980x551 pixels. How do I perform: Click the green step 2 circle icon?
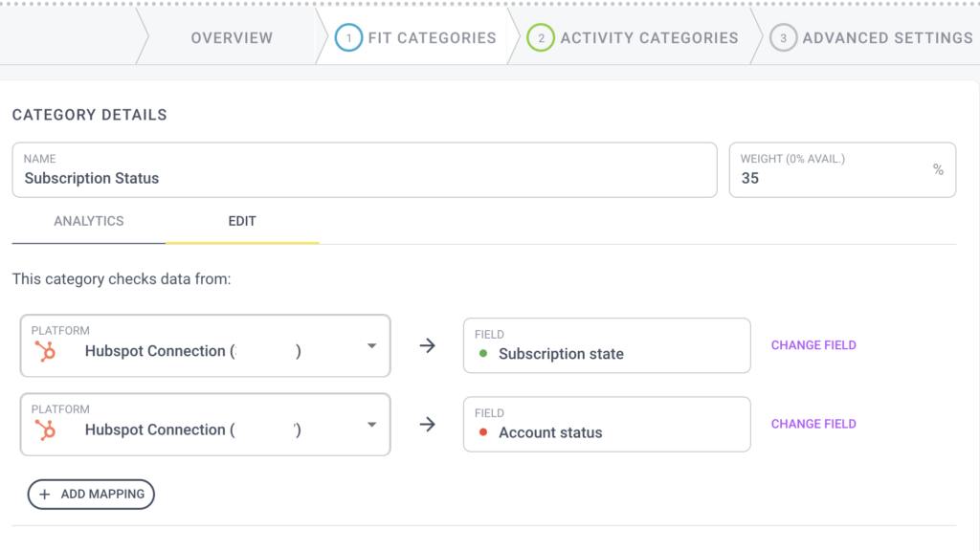click(541, 38)
